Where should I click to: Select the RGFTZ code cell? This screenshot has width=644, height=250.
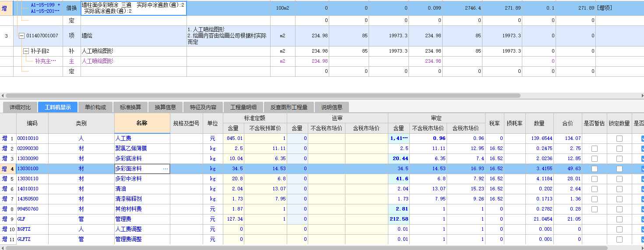(x=32, y=229)
